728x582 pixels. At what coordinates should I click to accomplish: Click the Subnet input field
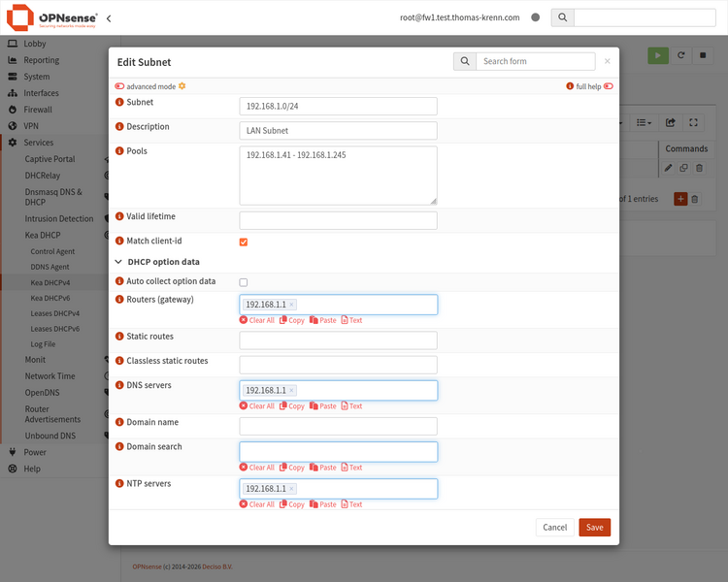[x=338, y=107]
